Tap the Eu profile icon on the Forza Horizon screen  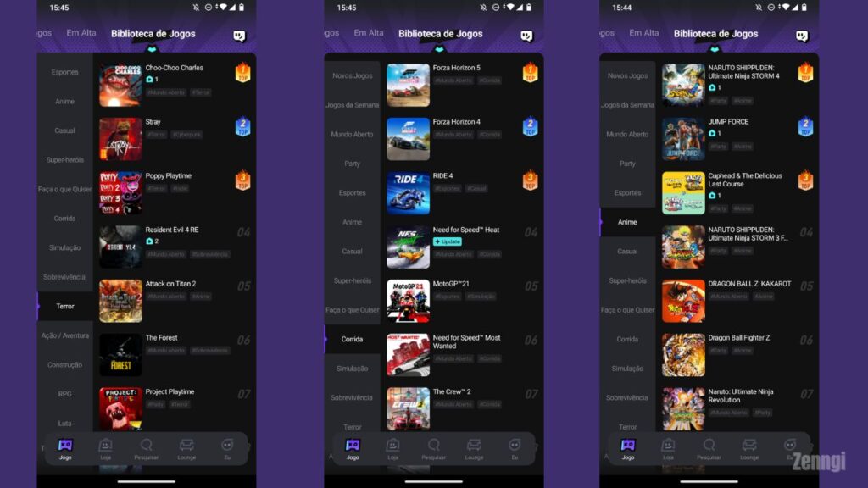click(515, 446)
